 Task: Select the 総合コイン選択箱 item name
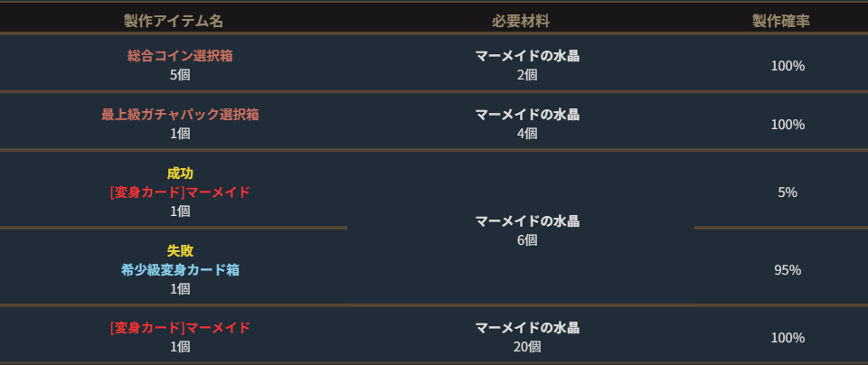(180, 56)
